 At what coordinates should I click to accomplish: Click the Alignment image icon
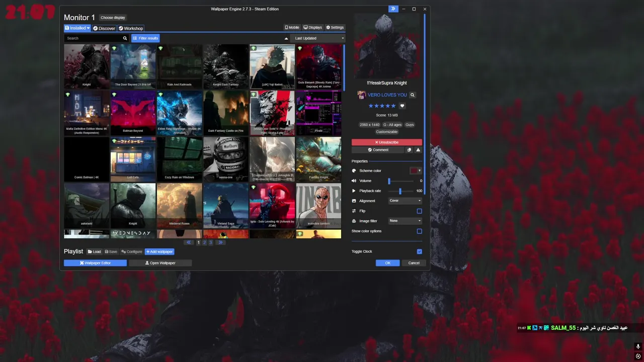pos(354,201)
